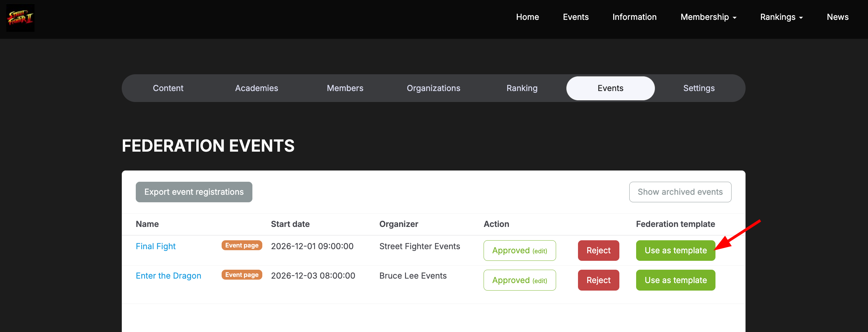Image resolution: width=868 pixels, height=332 pixels.
Task: Switch to the Settings tab
Action: tap(699, 88)
